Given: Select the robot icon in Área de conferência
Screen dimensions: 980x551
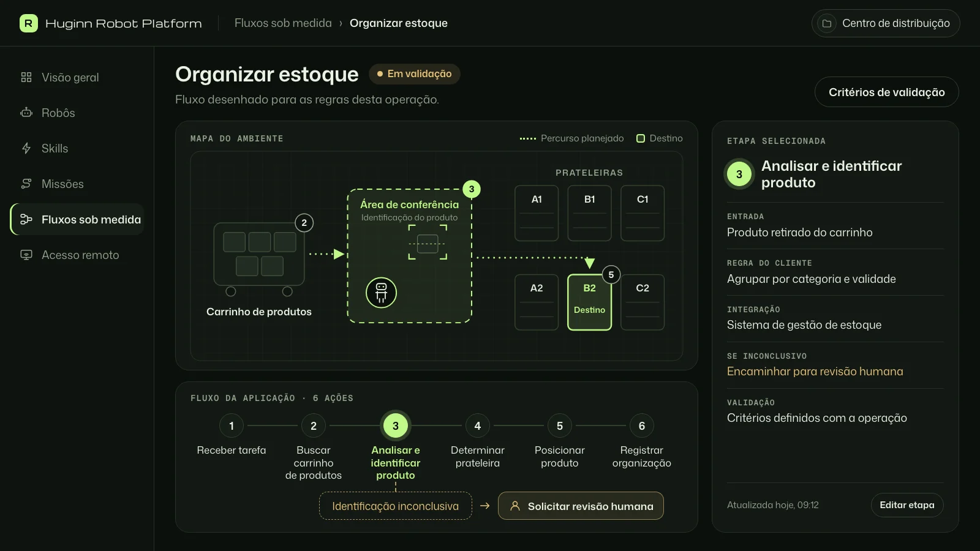Looking at the screenshot, I should click(x=381, y=293).
